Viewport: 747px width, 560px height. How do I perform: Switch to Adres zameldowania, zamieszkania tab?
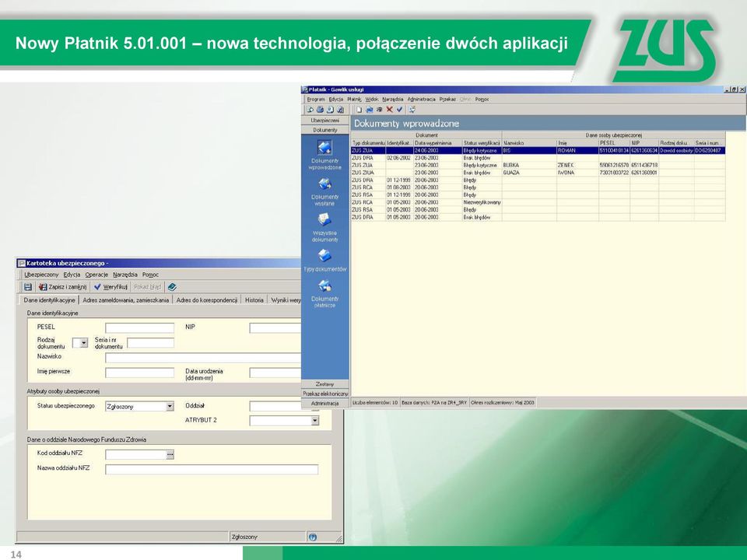(x=126, y=300)
